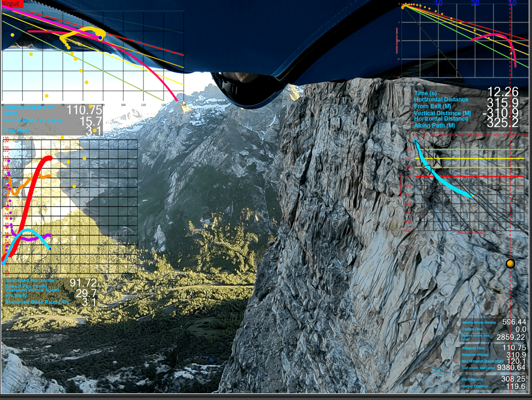Click the Canopy Time label
This screenshot has width=532, height=400.
click(x=472, y=329)
